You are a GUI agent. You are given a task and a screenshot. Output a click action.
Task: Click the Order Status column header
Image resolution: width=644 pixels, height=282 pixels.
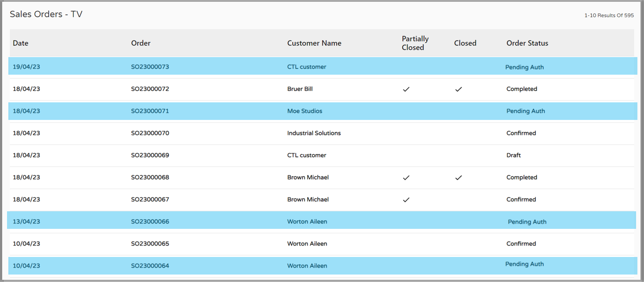click(527, 43)
